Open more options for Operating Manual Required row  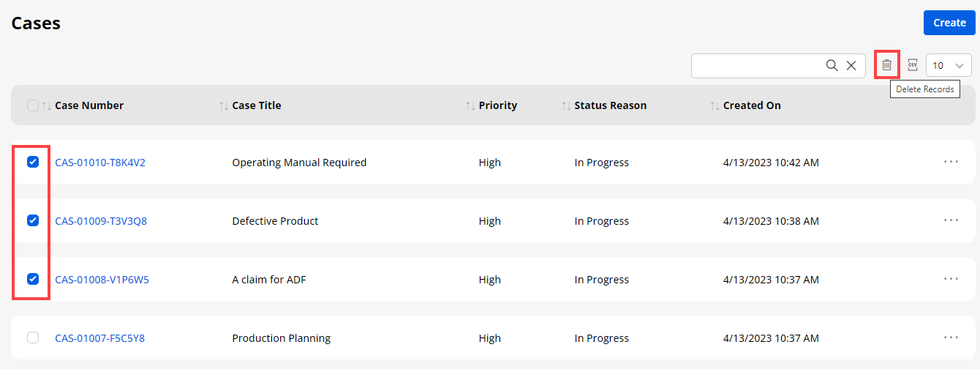click(x=951, y=162)
